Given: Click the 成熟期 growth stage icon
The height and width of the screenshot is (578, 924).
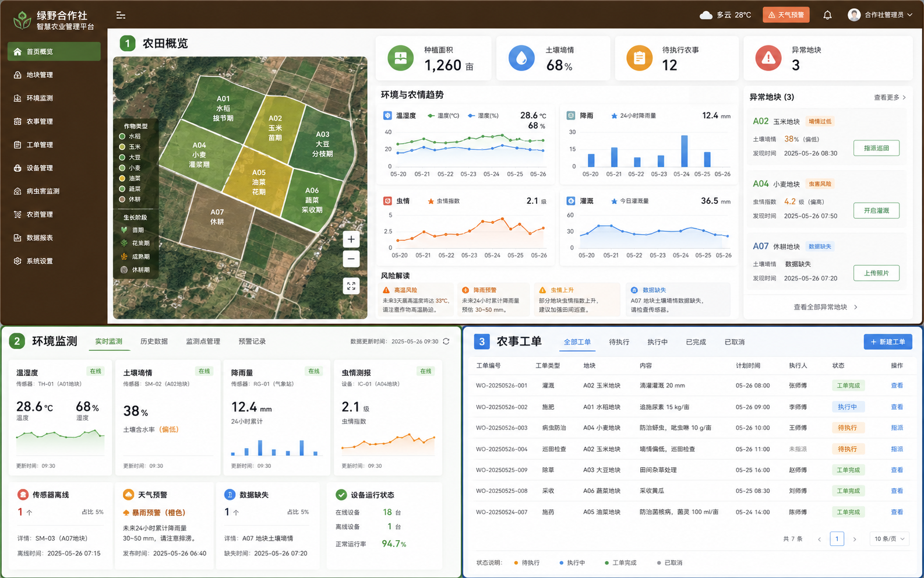Looking at the screenshot, I should coord(124,256).
